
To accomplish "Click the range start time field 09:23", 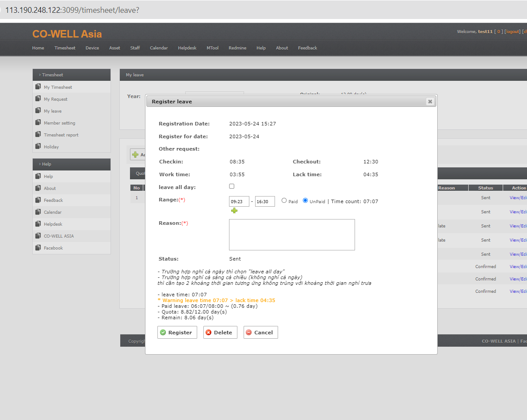I will pos(239,201).
